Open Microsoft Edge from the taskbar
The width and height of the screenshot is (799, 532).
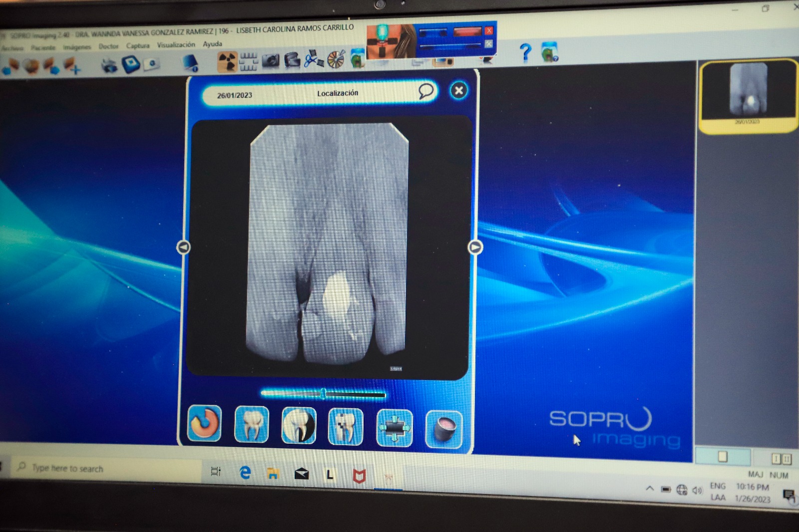[x=245, y=472]
